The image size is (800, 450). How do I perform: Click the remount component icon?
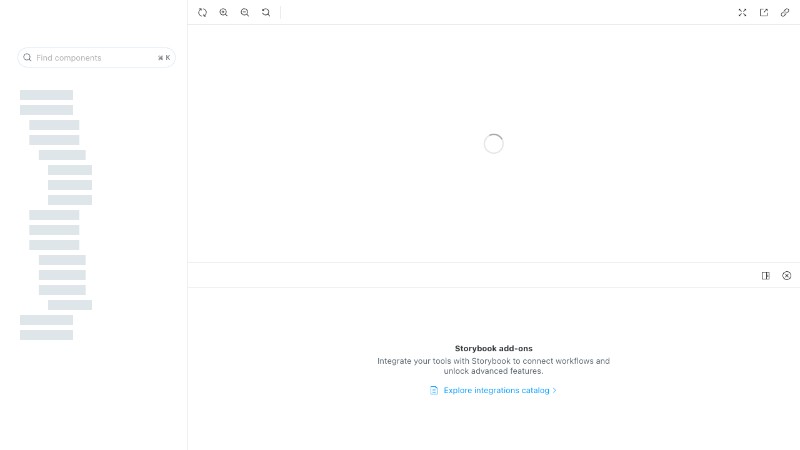pos(203,12)
